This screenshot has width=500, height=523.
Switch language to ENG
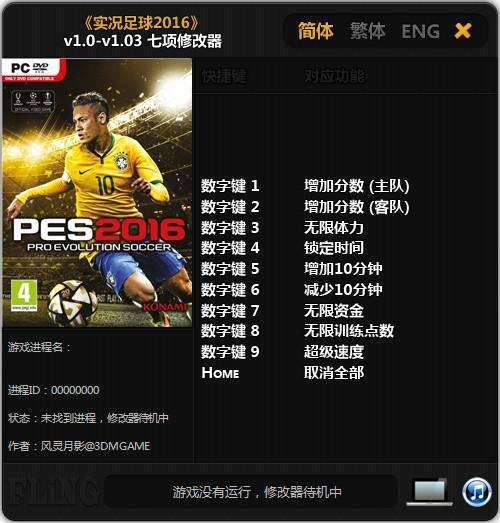point(421,31)
